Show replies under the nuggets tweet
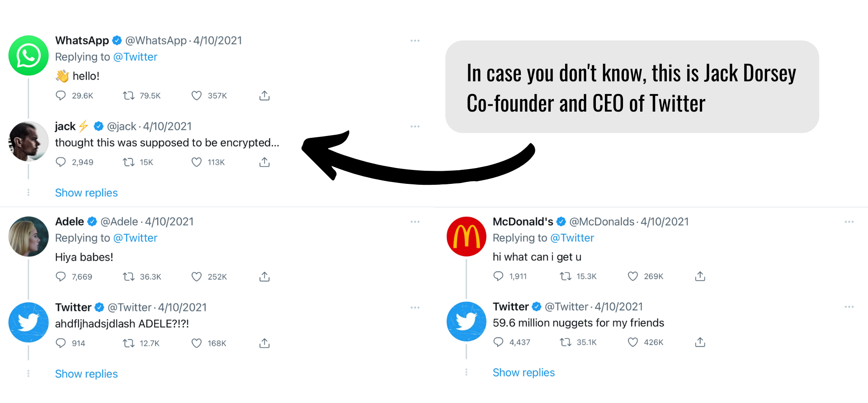The width and height of the screenshot is (868, 403). coord(524,373)
